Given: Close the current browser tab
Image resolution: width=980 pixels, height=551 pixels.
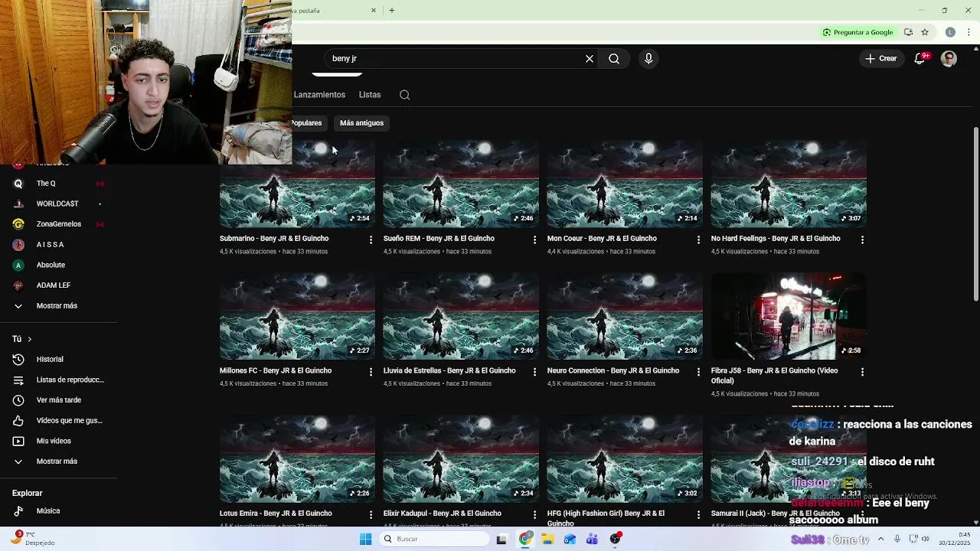Looking at the screenshot, I should [374, 11].
